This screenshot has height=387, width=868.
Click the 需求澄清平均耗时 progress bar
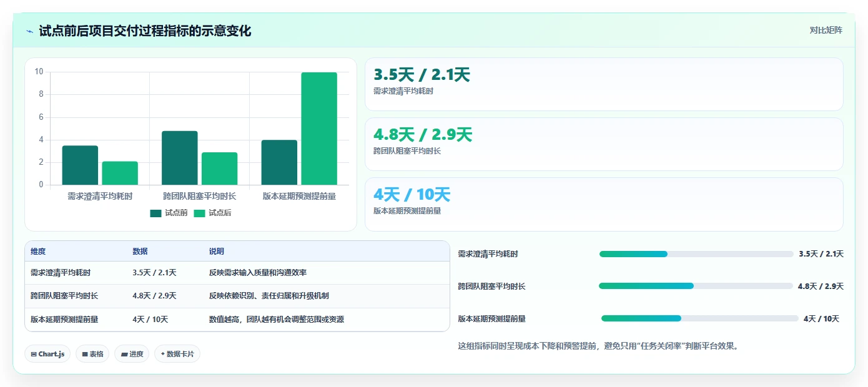click(x=696, y=254)
